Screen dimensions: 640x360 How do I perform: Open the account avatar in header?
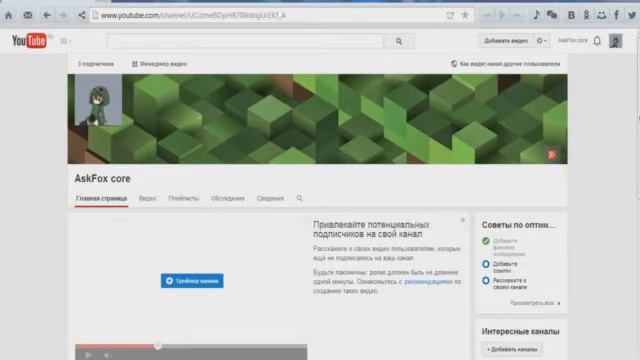pos(616,41)
